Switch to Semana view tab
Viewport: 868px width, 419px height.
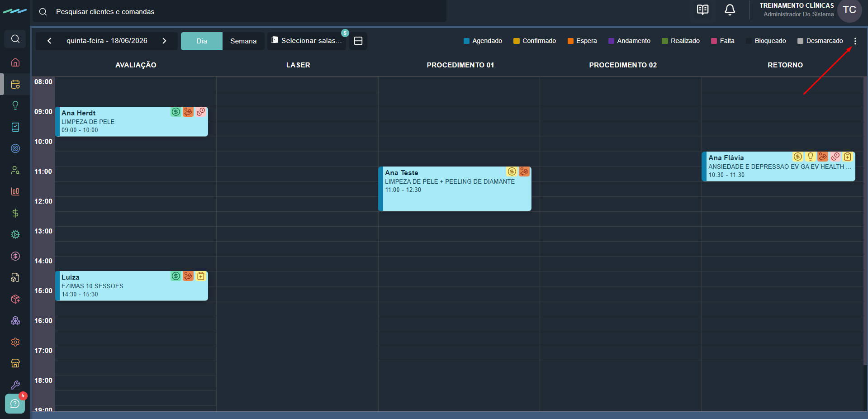[243, 41]
